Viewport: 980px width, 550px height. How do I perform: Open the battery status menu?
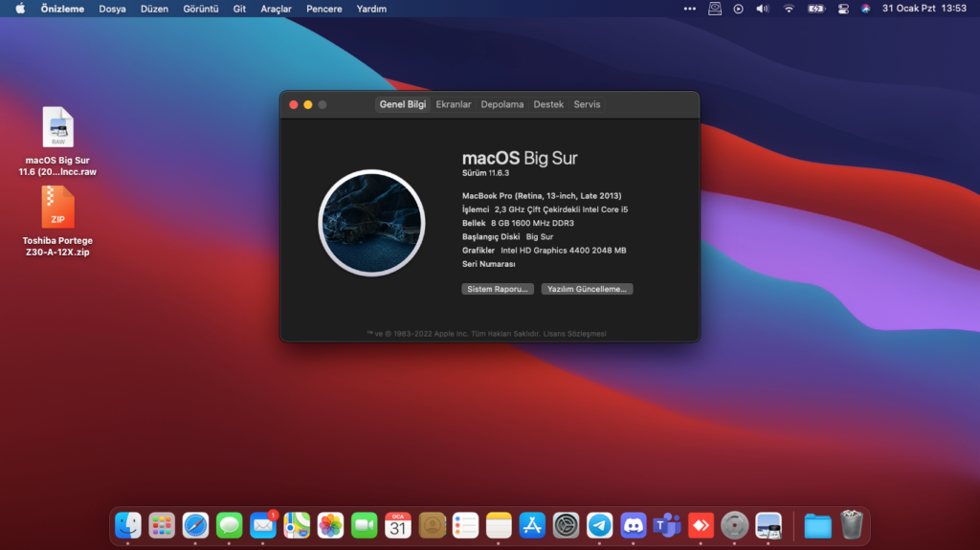pyautogui.click(x=815, y=9)
